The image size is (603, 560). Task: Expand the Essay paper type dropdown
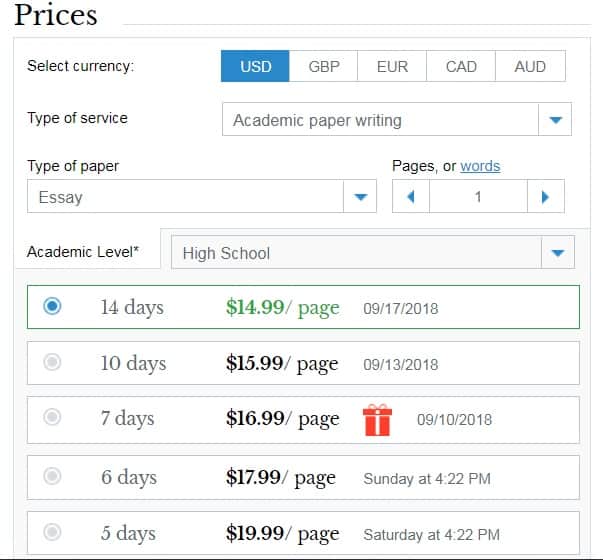[x=360, y=197]
